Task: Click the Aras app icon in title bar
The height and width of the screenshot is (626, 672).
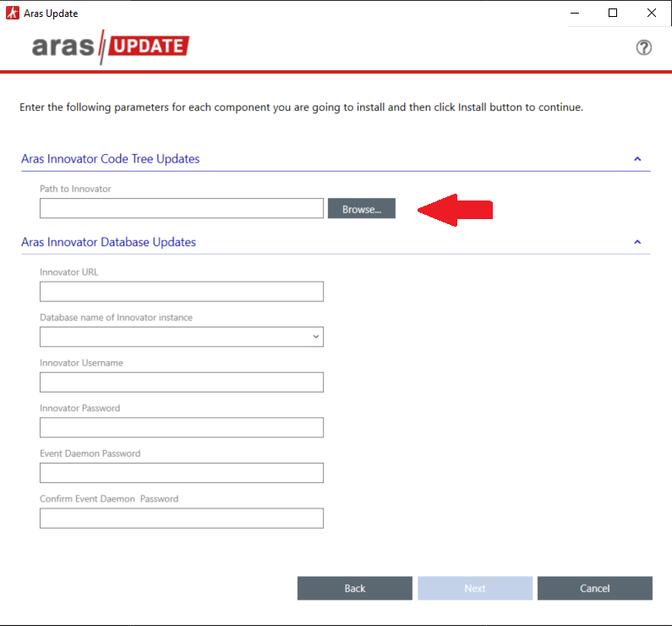Action: pos(13,13)
